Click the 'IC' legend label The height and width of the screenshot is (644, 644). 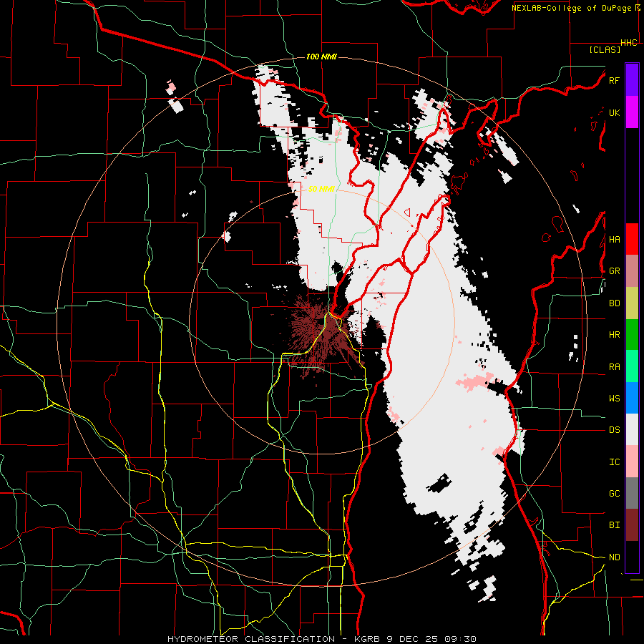point(614,462)
